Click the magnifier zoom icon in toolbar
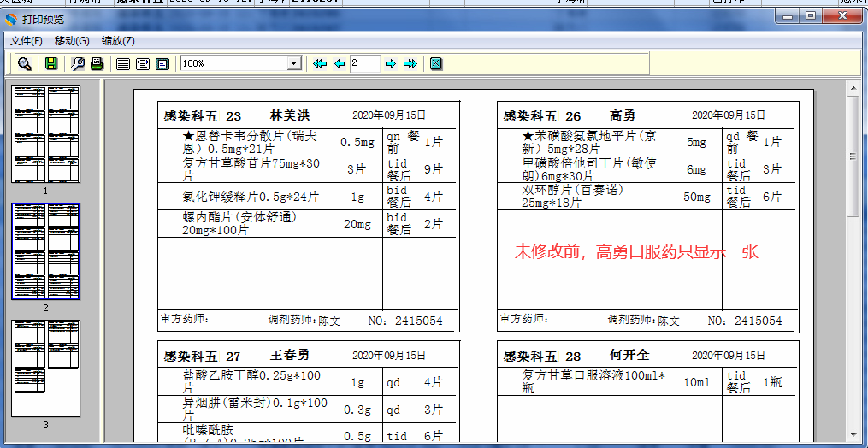This screenshot has height=448, width=868. click(24, 63)
